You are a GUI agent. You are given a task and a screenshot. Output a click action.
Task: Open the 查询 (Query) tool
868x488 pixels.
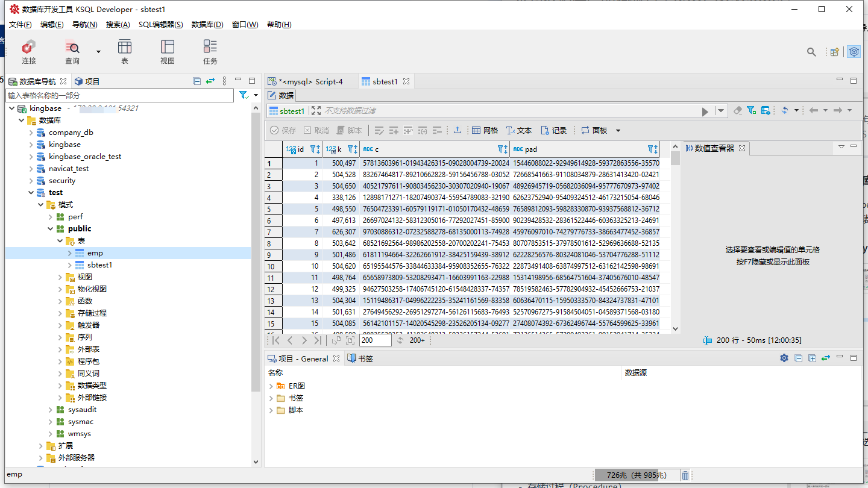tap(72, 52)
